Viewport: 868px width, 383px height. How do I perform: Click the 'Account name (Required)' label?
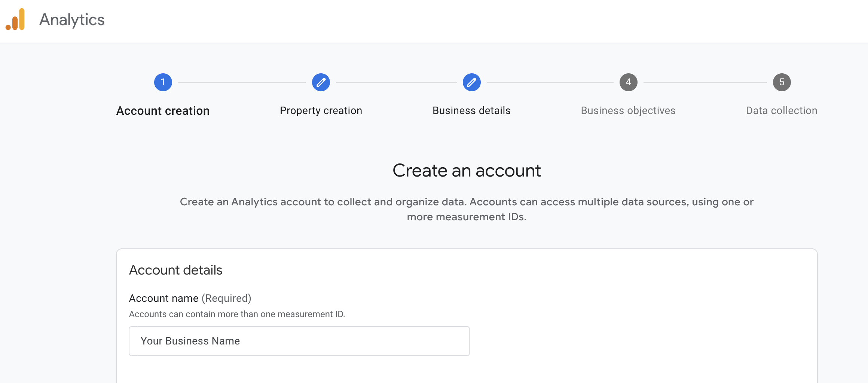190,298
